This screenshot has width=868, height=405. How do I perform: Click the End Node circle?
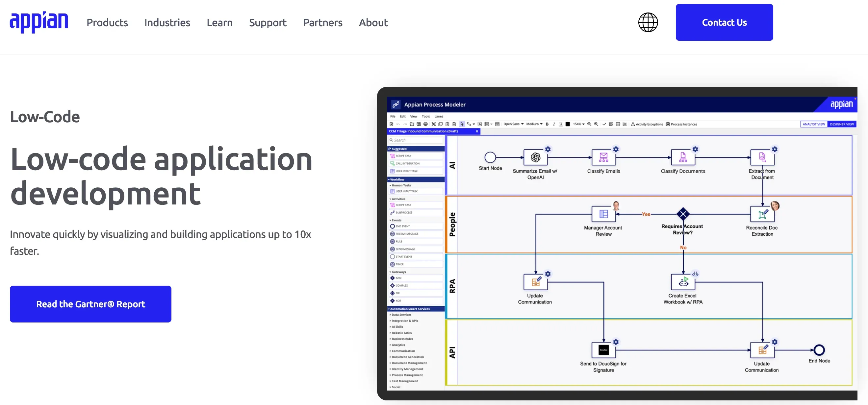tap(819, 350)
